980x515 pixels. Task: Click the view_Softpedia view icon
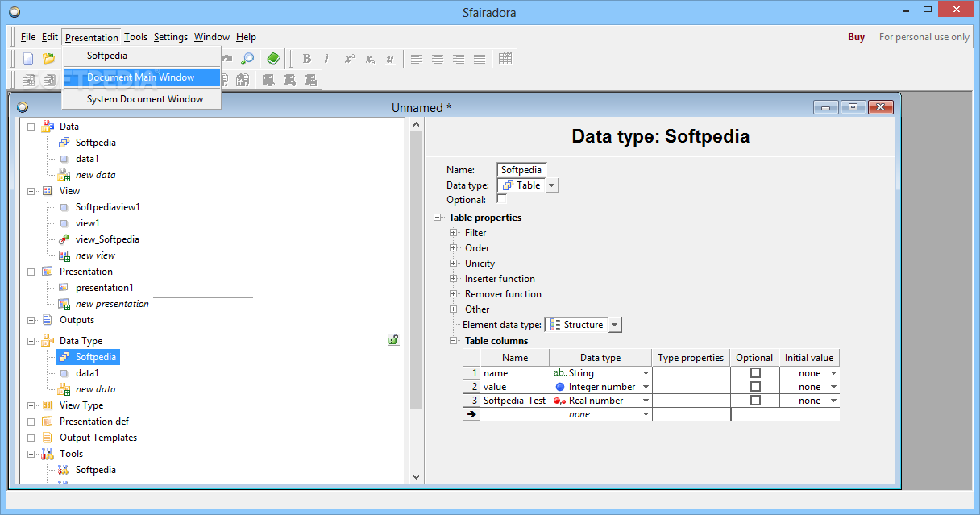pyautogui.click(x=64, y=239)
